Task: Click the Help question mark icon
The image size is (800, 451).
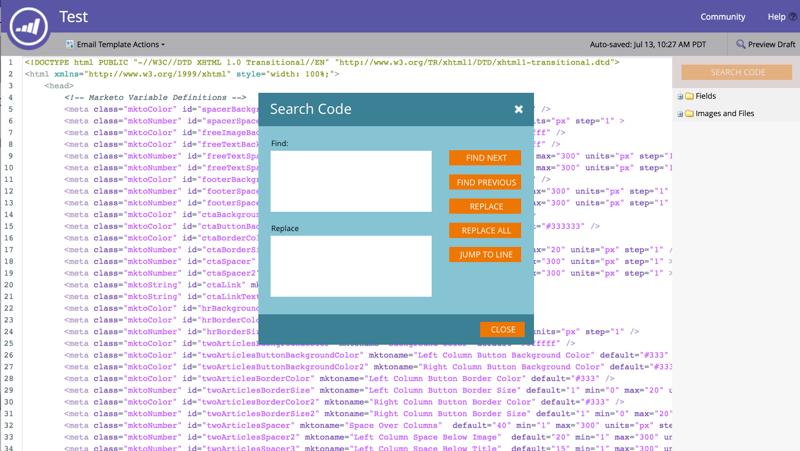Action: 793,17
